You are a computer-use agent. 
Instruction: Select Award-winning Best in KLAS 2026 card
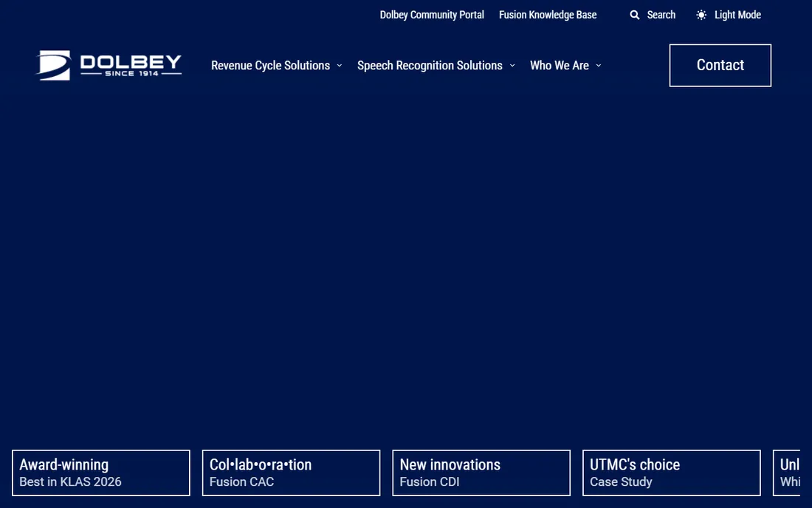click(x=101, y=473)
